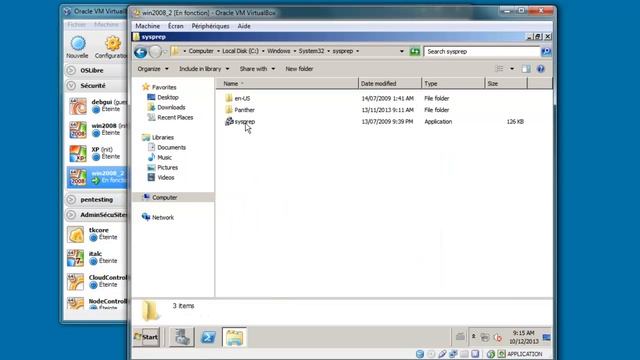Click the Show desktop icon beside the clock
The image size is (640, 360).
tap(547, 337)
